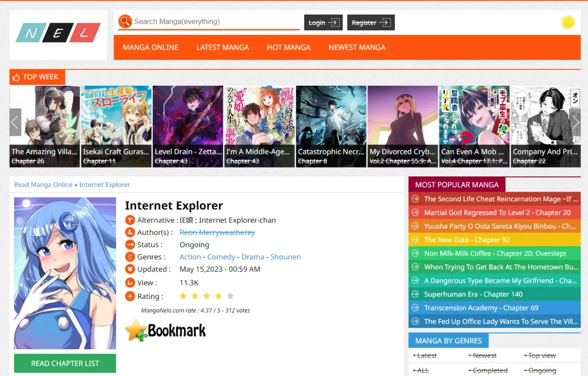Toggle the sun light-mode icon
Image resolution: width=588 pixels, height=376 pixels.
pyautogui.click(x=568, y=23)
